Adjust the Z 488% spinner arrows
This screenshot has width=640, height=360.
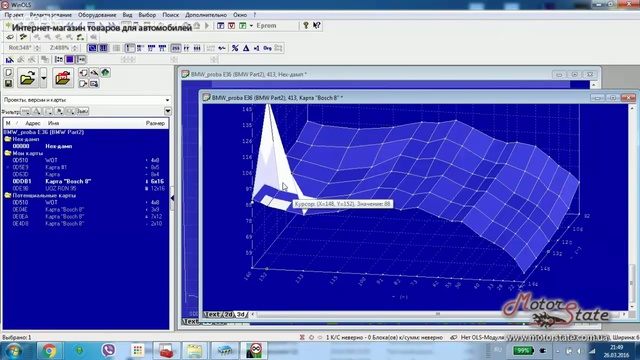pyautogui.click(x=74, y=48)
